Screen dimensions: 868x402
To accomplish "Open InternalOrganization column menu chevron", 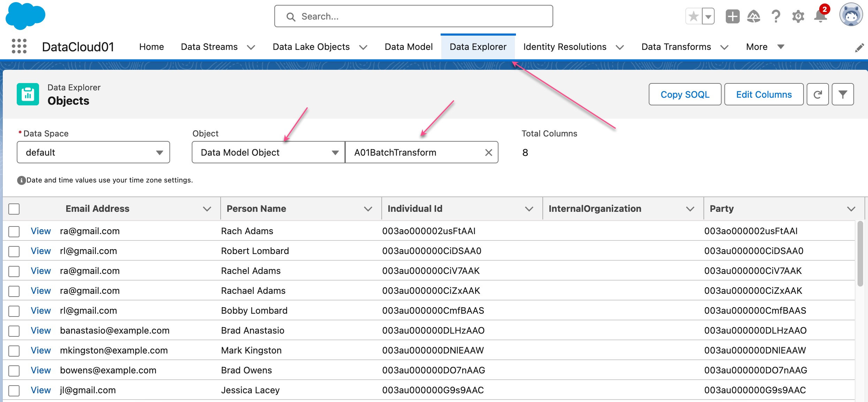I will click(690, 209).
